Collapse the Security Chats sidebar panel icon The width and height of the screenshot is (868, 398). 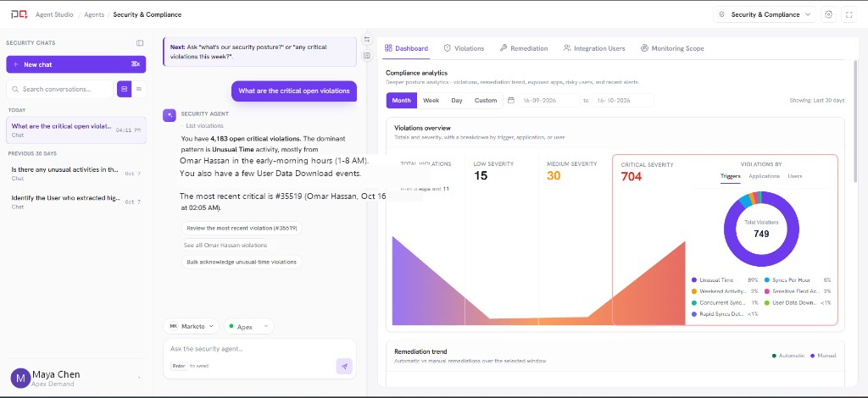click(140, 43)
